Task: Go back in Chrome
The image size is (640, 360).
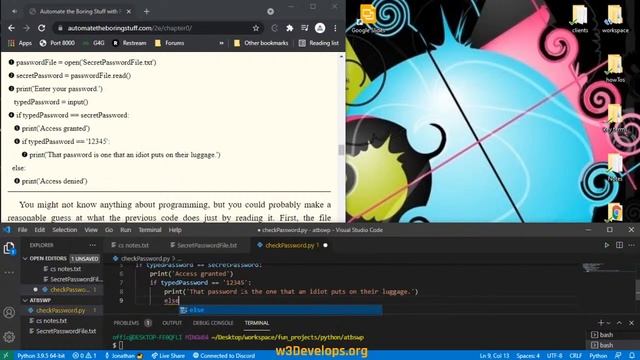Action: [11, 28]
